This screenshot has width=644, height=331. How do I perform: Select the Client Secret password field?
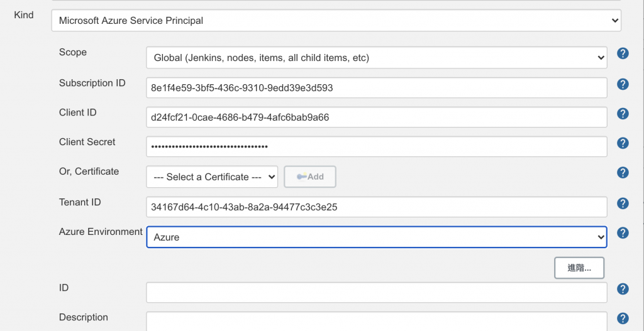[376, 147]
